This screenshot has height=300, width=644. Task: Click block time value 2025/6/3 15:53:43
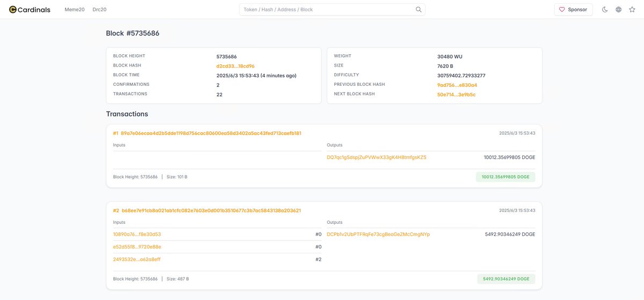(x=256, y=76)
